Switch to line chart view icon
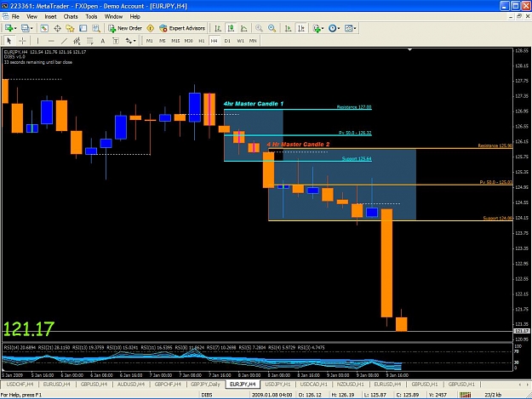Viewport: 532px width, 399px height. tap(243, 28)
